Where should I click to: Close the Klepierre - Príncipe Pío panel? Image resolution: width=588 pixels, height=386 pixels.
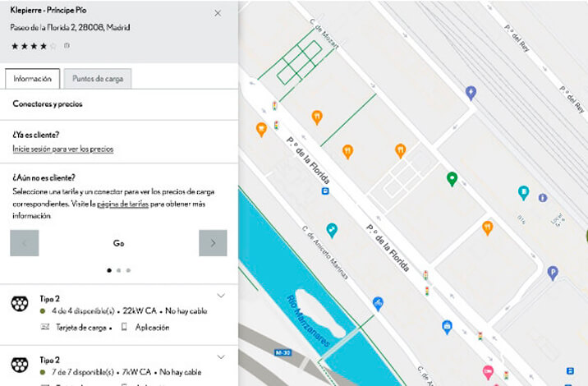[218, 13]
